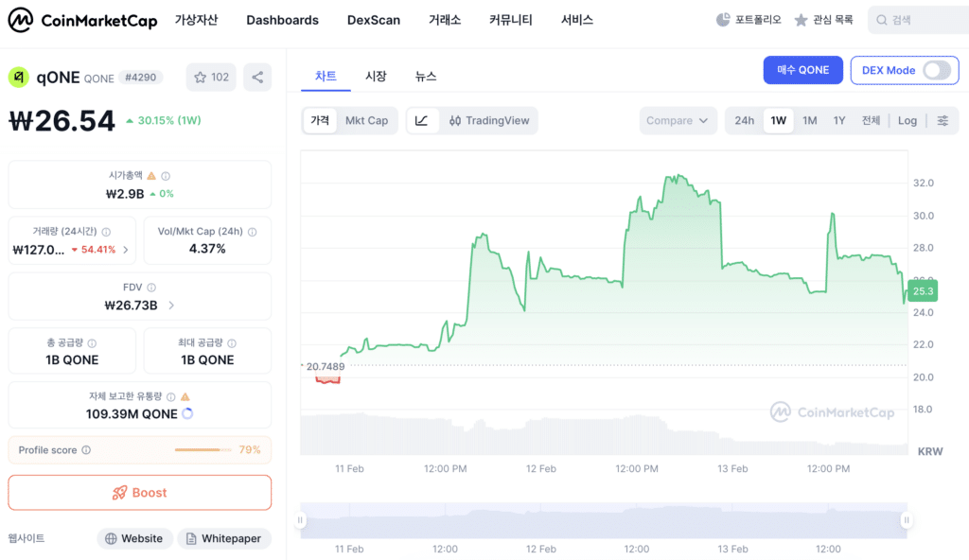Image resolution: width=969 pixels, height=560 pixels.
Task: Show market cap info tooltip icon
Action: click(166, 176)
